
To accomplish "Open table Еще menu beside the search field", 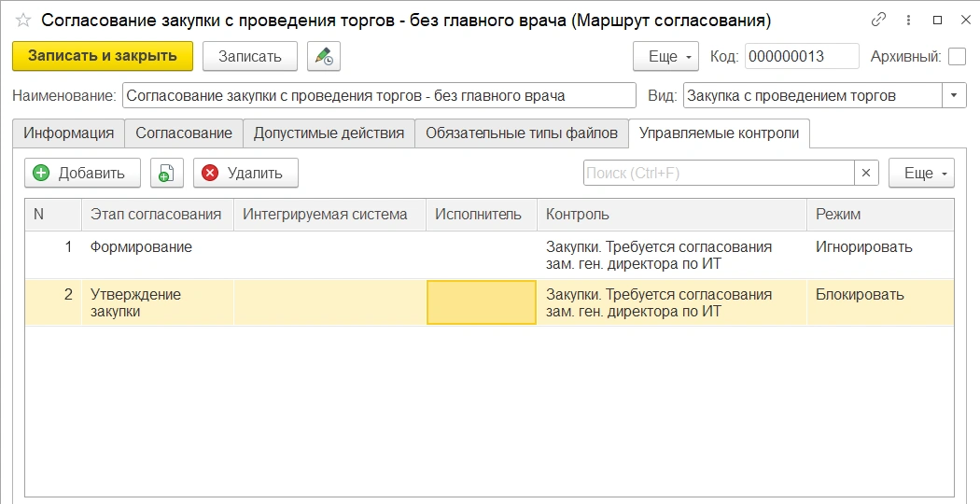I will pos(921,174).
